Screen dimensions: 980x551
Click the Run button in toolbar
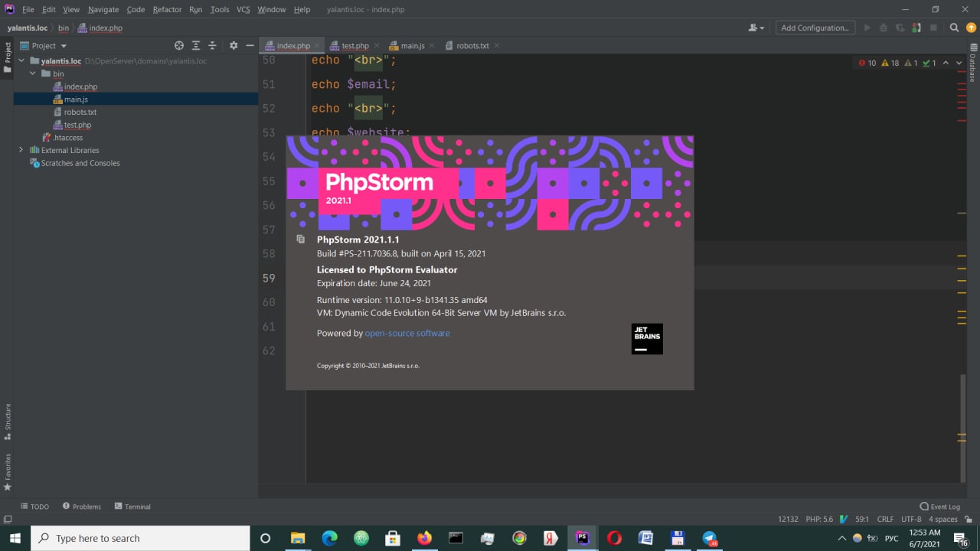tap(867, 28)
